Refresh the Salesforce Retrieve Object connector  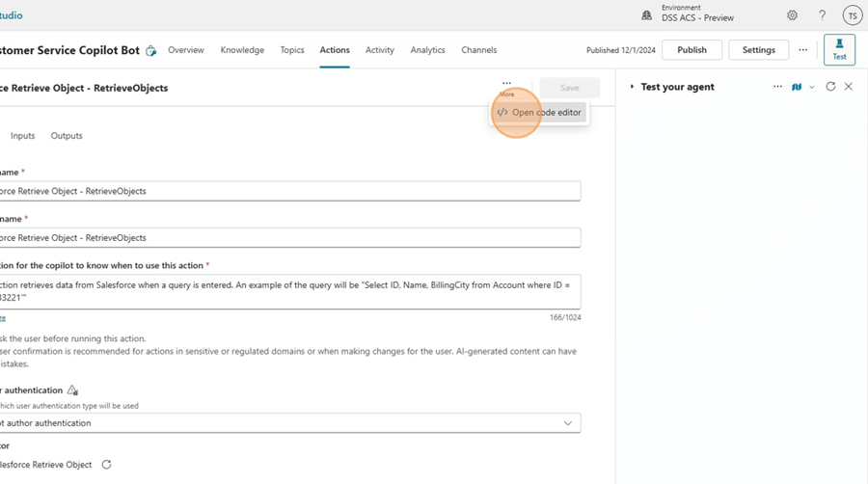click(107, 465)
